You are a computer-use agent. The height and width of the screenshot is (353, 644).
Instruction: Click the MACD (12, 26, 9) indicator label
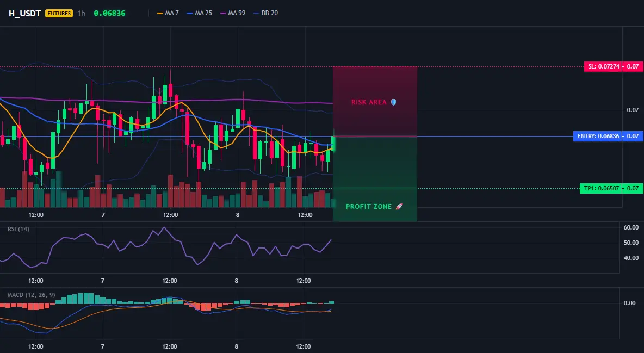tap(31, 295)
